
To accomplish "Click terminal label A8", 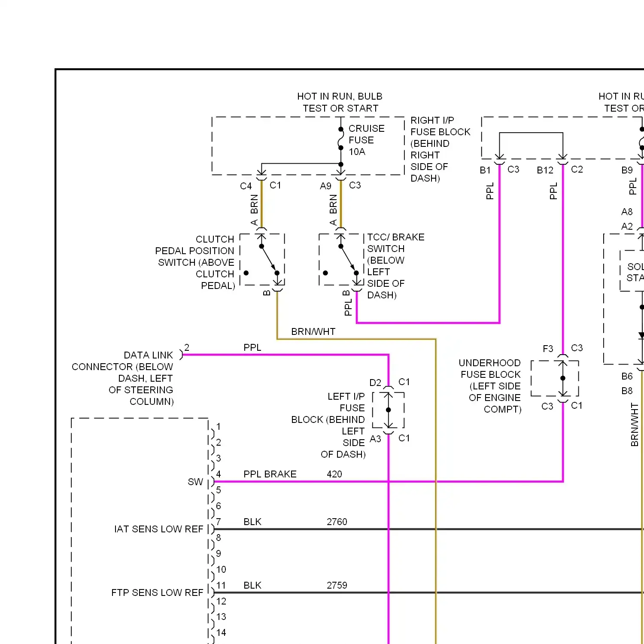I will [x=627, y=212].
